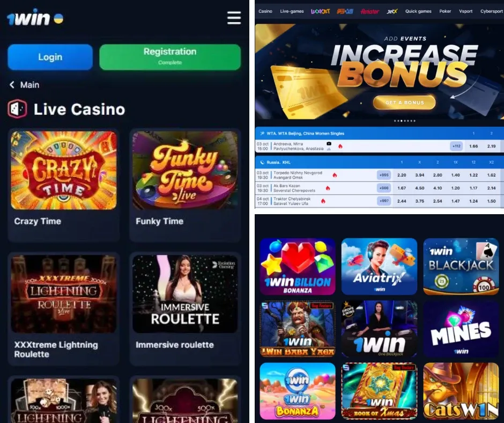Go back using the Main chevron arrow
Screen dimensions: 504x423
point(12,85)
